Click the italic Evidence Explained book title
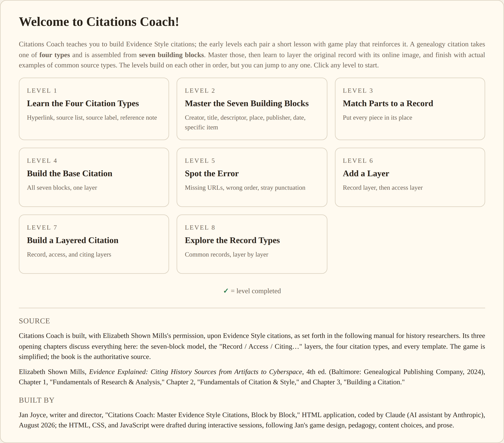Screen dimensions: 504x443 tap(195, 372)
